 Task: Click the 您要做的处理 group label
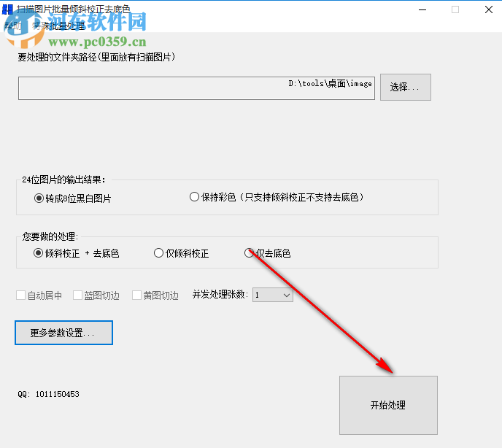(x=50, y=236)
